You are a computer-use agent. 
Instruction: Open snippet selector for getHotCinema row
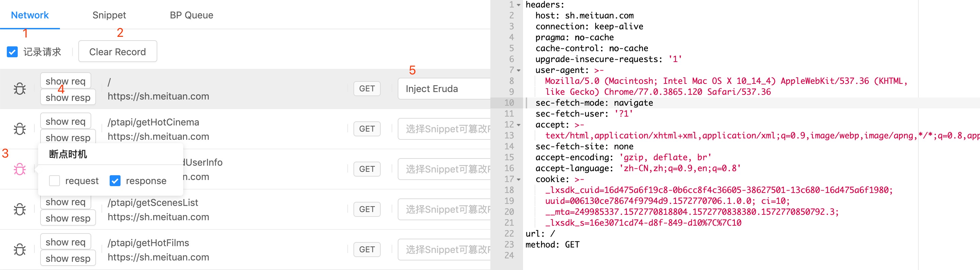pyautogui.click(x=444, y=129)
